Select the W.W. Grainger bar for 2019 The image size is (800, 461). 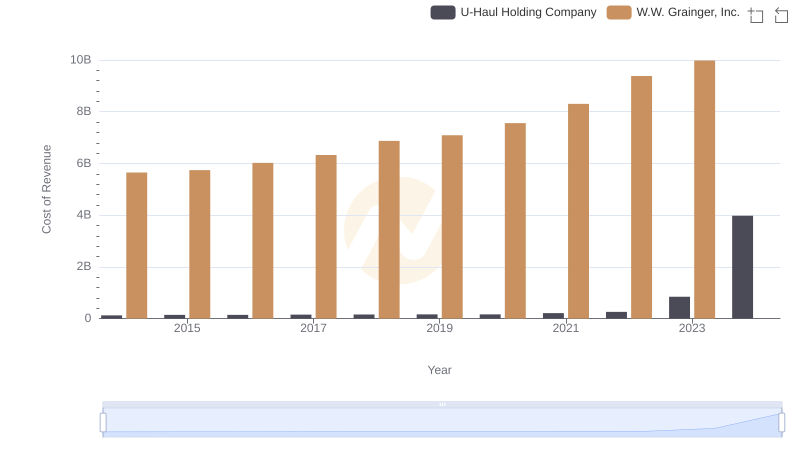coord(452,227)
